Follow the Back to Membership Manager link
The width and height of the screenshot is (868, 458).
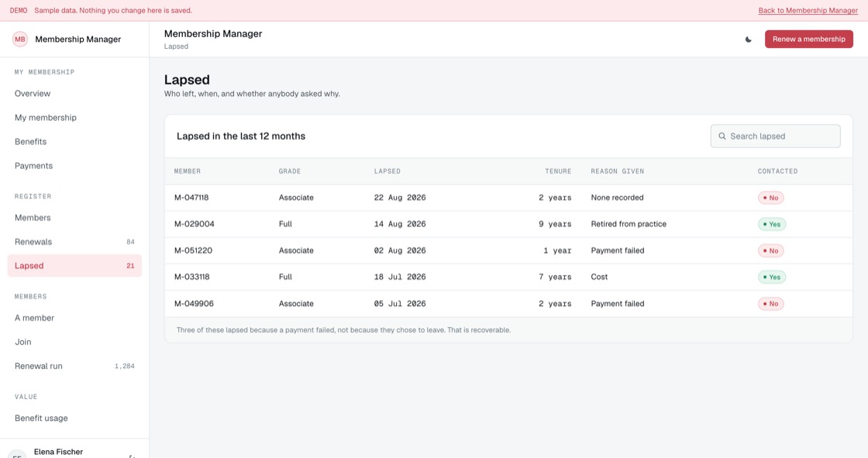pos(808,11)
